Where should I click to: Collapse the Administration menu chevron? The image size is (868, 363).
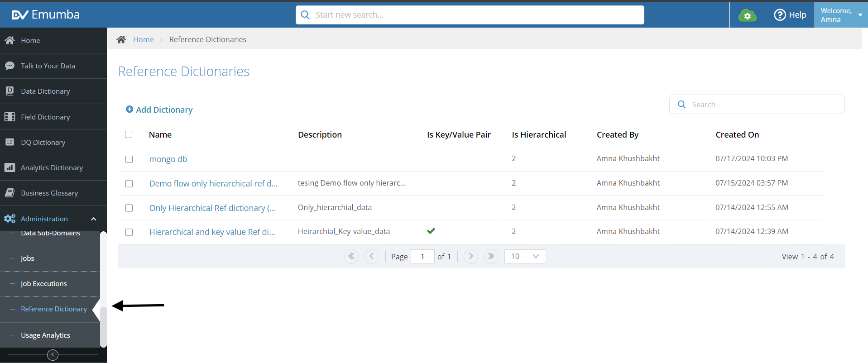point(94,219)
